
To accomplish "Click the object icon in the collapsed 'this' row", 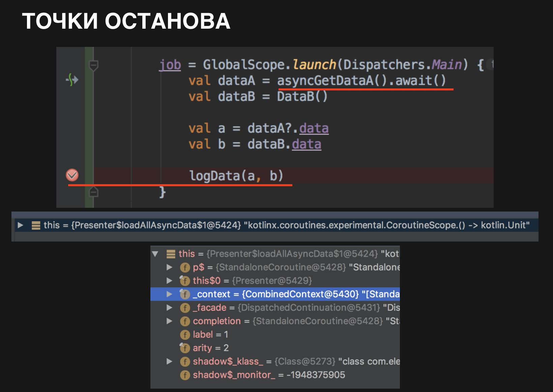I will click(x=36, y=225).
